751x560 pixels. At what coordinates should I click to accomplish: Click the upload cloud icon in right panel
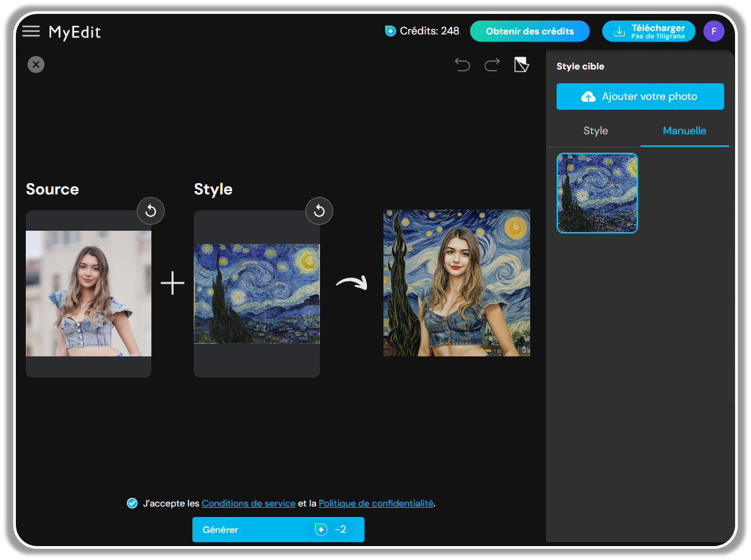pyautogui.click(x=588, y=97)
